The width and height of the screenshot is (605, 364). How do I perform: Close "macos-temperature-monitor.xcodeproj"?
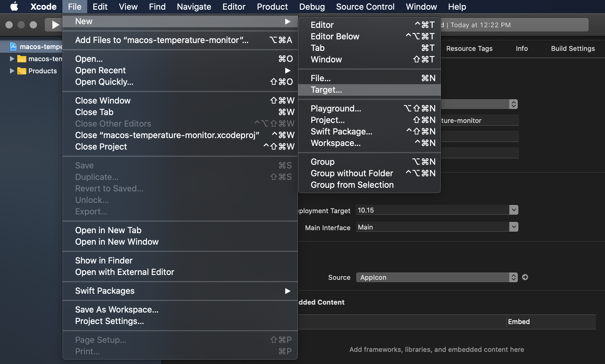pyautogui.click(x=180, y=135)
